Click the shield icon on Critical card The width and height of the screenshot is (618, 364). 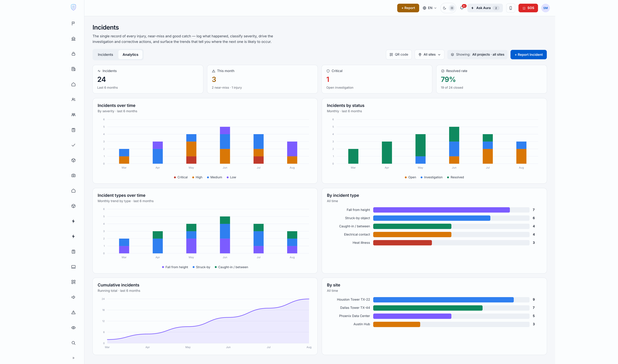pos(328,71)
